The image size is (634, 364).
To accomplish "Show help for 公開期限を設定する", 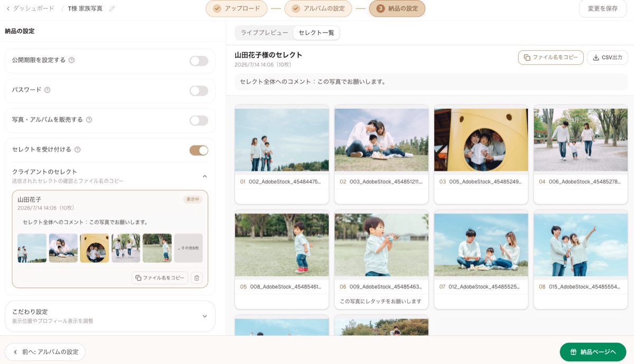I will click(72, 60).
